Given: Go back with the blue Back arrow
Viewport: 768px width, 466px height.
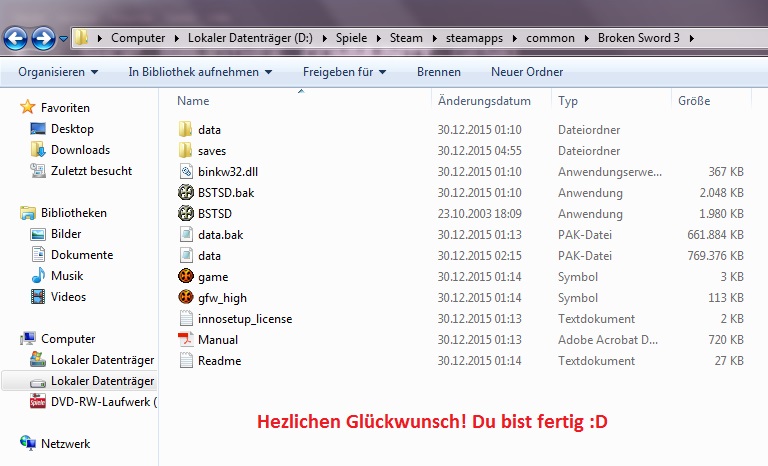Looking at the screenshot, I should (x=15, y=38).
